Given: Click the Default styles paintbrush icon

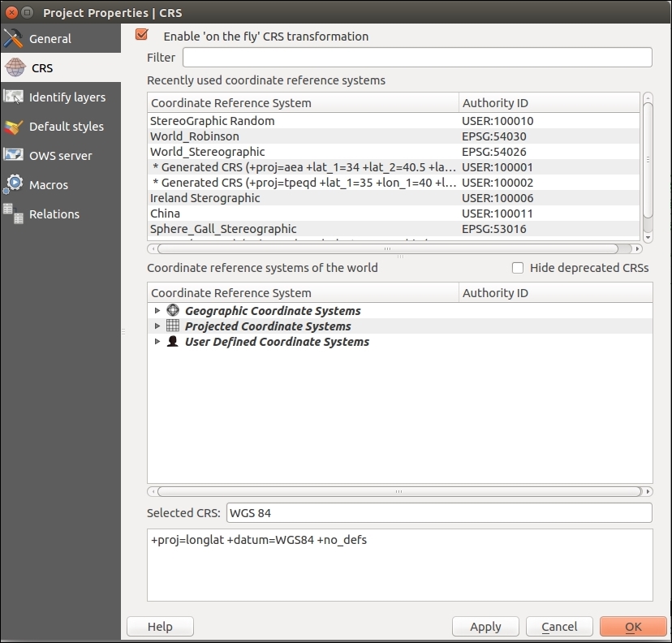Looking at the screenshot, I should [14, 127].
